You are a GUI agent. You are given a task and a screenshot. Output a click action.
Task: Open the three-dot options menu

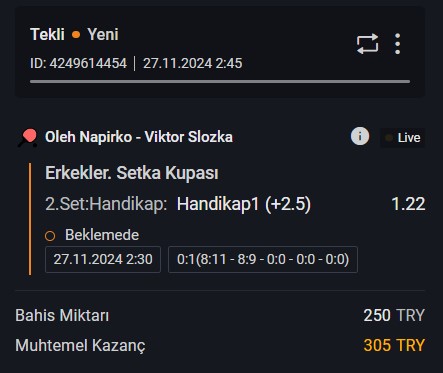point(397,44)
